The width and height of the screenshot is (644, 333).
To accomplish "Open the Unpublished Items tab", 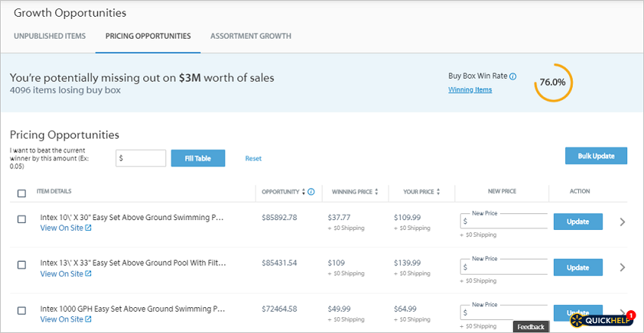I will (x=50, y=36).
